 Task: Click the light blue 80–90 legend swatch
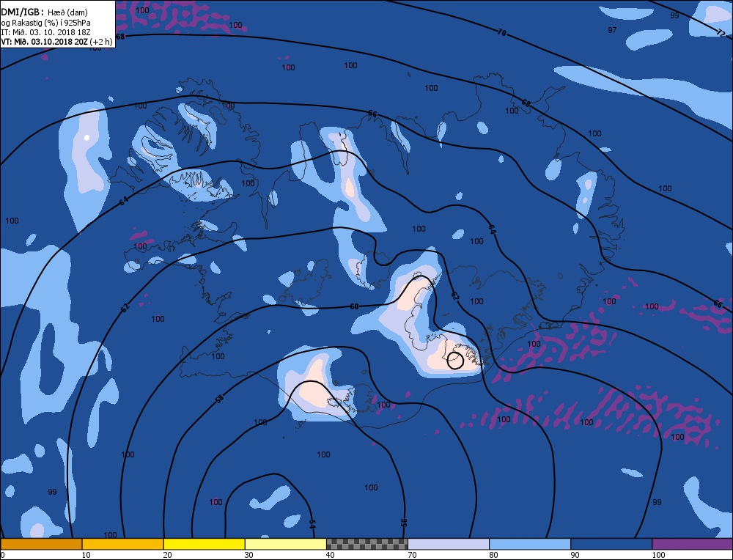530,544
